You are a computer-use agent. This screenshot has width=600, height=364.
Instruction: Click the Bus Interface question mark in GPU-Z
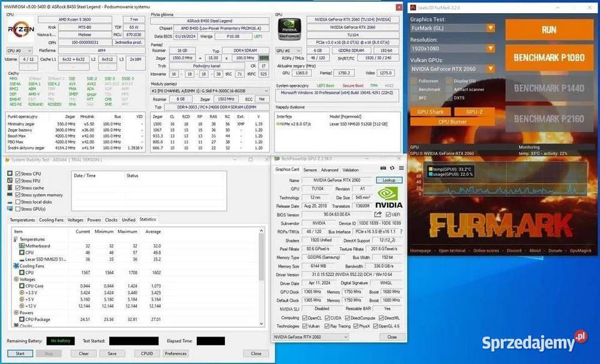[401, 232]
